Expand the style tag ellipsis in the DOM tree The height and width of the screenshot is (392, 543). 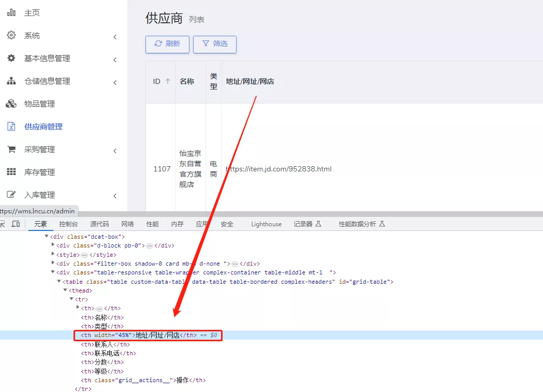[x=84, y=255]
